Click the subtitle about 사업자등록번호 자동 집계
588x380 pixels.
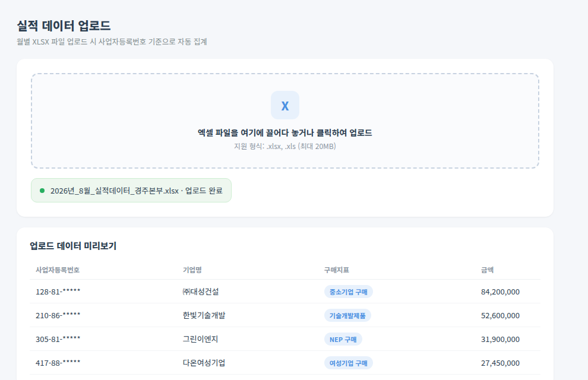[112, 42]
